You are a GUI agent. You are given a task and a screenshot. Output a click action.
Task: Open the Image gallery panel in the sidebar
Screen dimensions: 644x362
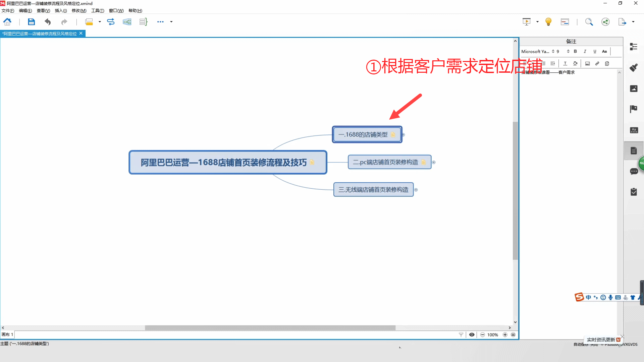point(634,88)
